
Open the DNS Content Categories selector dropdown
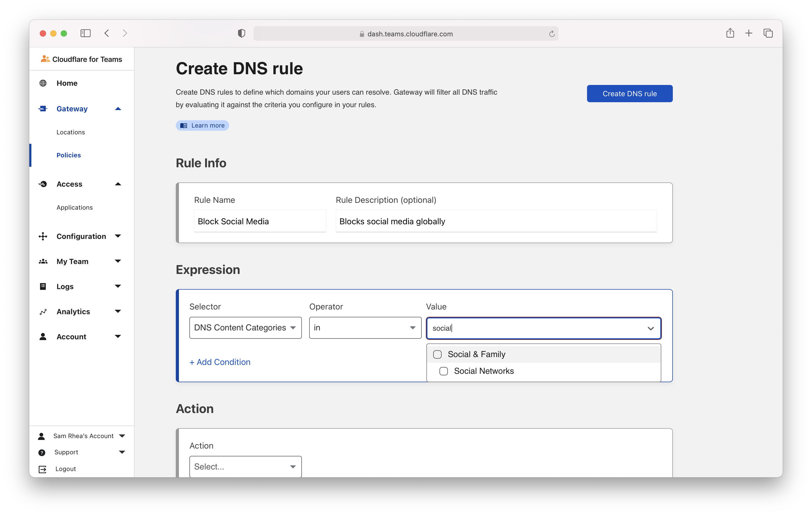(x=245, y=328)
